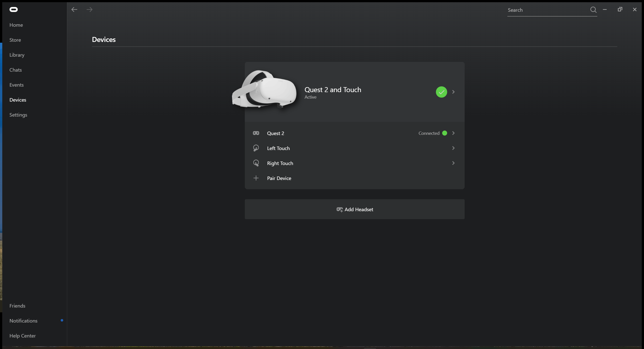
Task: Click the Add Headset button
Action: [355, 209]
